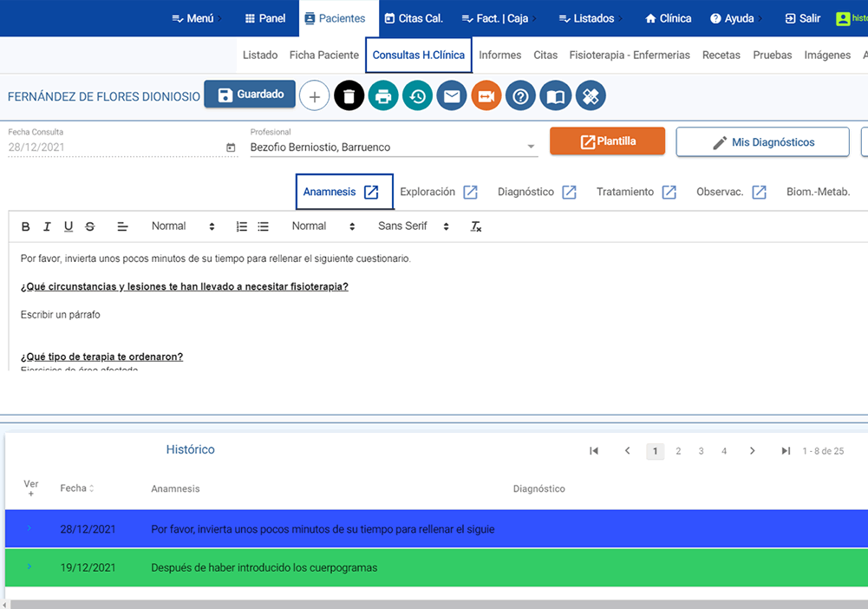Image resolution: width=868 pixels, height=609 pixels.
Task: Toggle strikethrough formatting
Action: click(x=90, y=226)
